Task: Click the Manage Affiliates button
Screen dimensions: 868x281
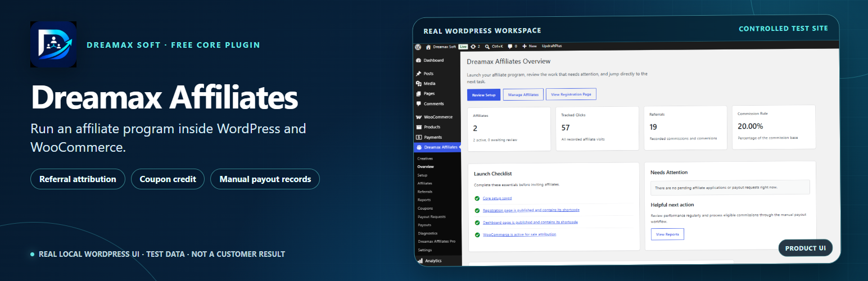Action: pos(523,94)
